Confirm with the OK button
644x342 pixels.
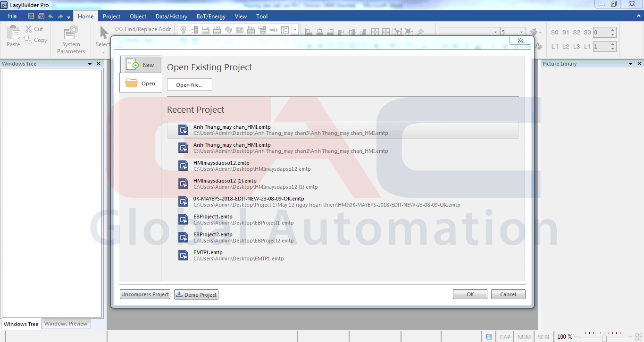point(470,294)
